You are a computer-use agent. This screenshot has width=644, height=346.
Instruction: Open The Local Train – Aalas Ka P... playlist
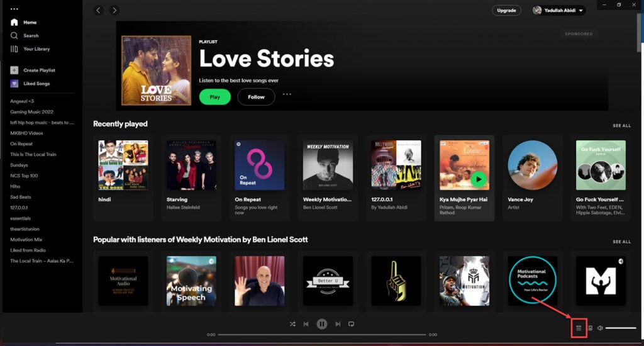point(42,261)
